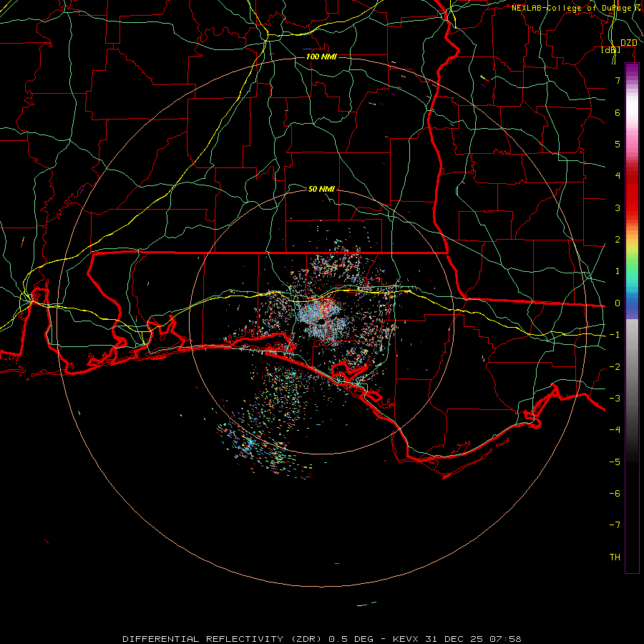The image size is (644, 644).
Task: Click the 4 value on the color scale
Action: click(x=618, y=176)
